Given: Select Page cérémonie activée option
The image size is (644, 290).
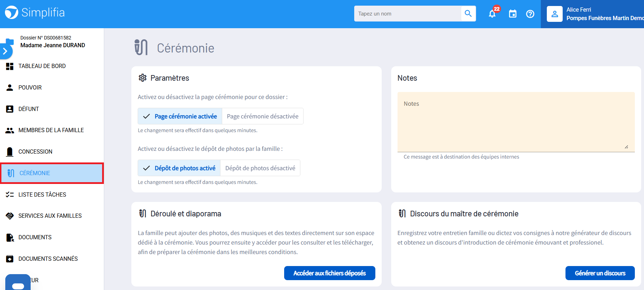Looking at the screenshot, I should pos(180,116).
